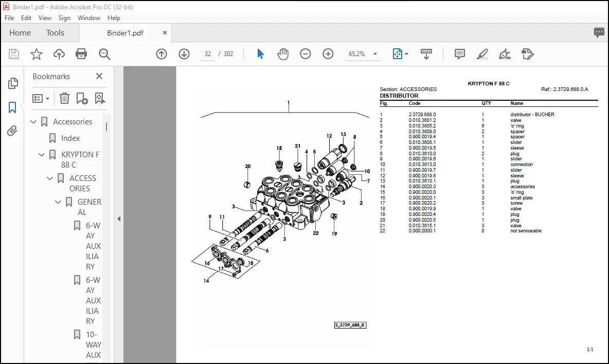Collapse the GENERAL bookmark

tap(58, 202)
